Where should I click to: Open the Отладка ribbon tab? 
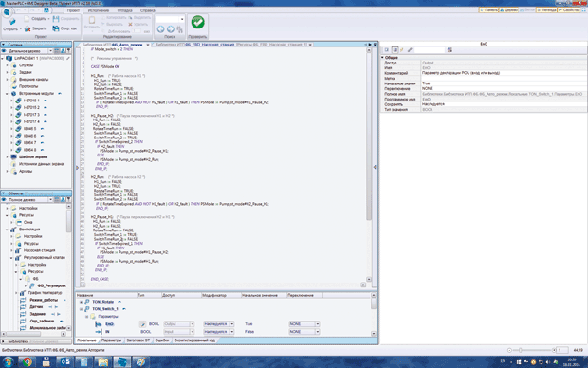[x=124, y=10]
